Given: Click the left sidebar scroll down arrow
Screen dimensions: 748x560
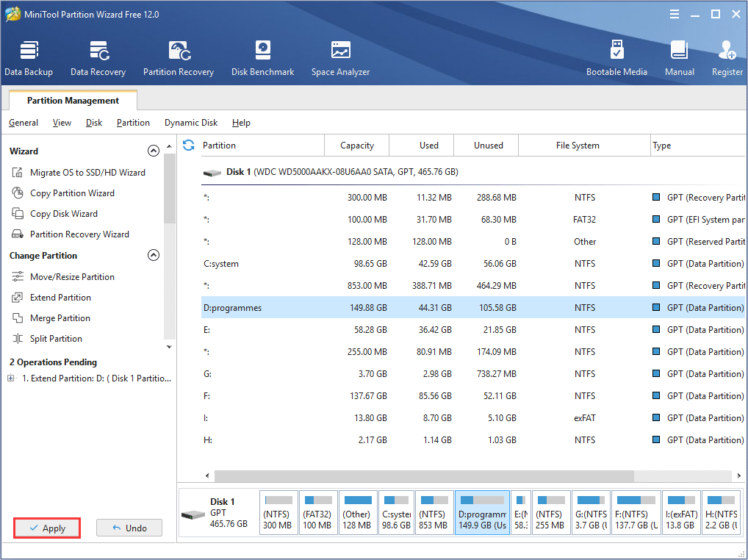Looking at the screenshot, I should [169, 347].
